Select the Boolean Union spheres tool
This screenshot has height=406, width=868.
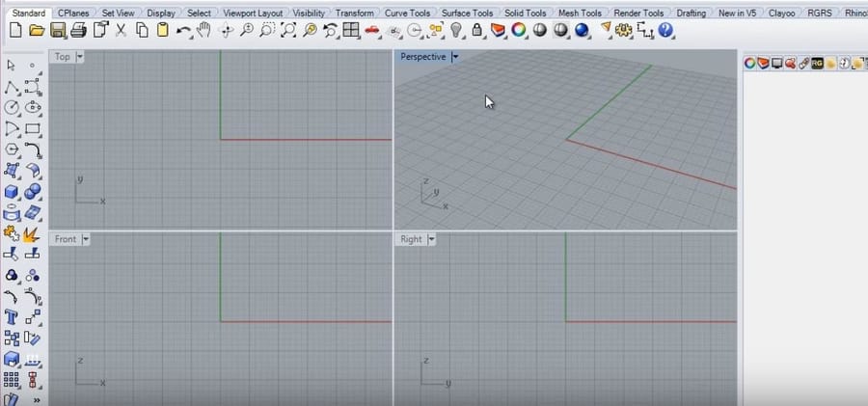(x=33, y=191)
